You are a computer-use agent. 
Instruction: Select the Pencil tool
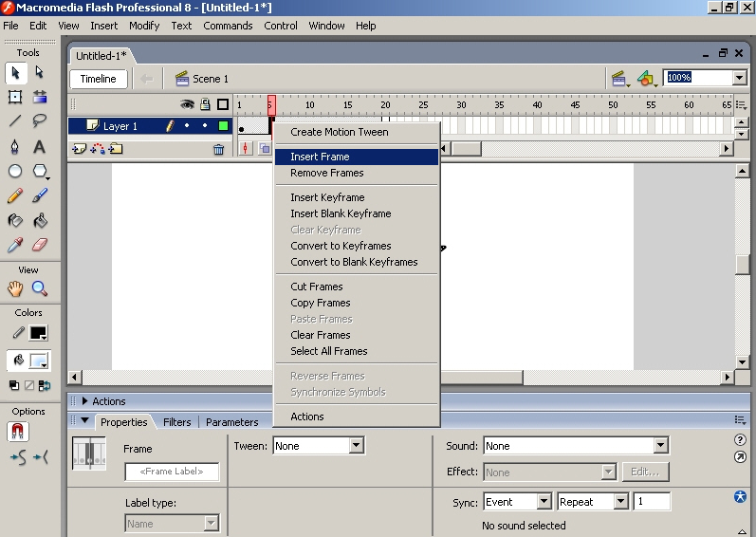[15, 195]
